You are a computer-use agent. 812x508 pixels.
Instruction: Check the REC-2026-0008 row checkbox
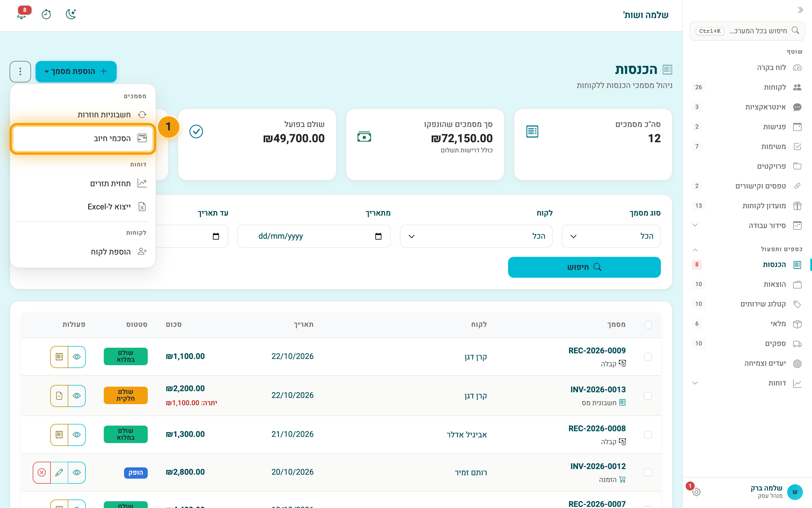pyautogui.click(x=648, y=434)
